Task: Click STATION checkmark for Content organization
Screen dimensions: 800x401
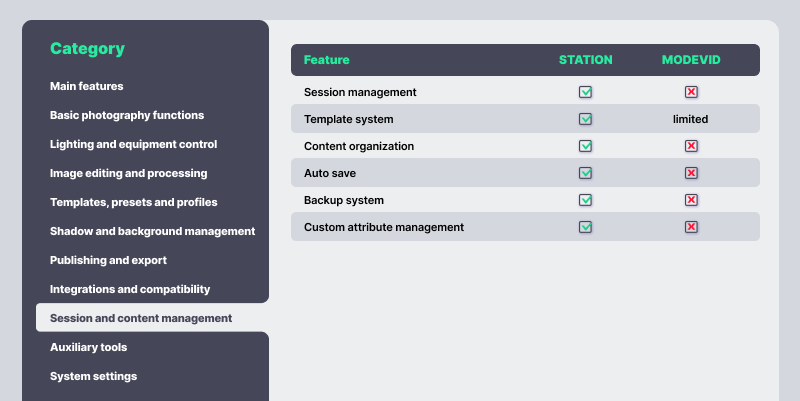Action: (585, 146)
